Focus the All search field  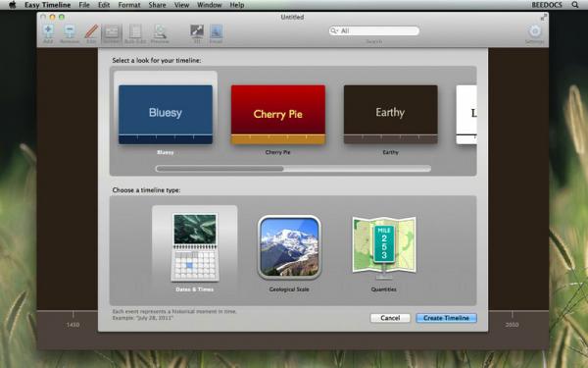(374, 30)
